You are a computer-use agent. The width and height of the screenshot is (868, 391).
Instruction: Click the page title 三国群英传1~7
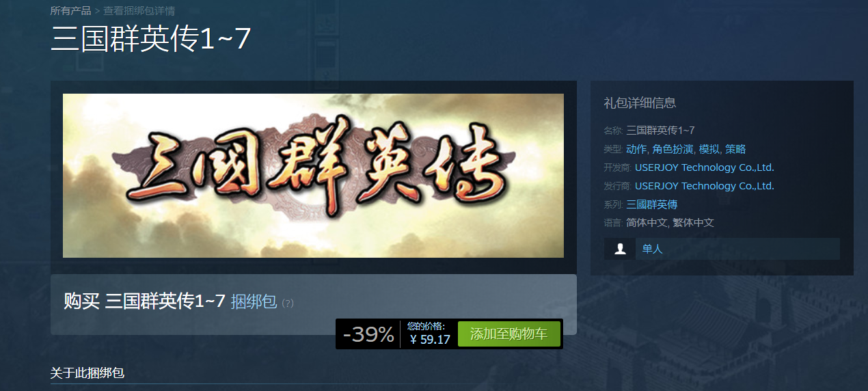(x=151, y=40)
